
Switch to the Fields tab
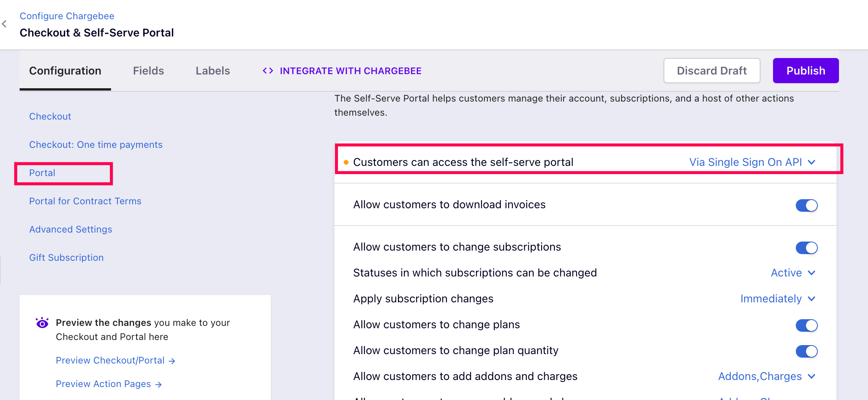tap(148, 71)
